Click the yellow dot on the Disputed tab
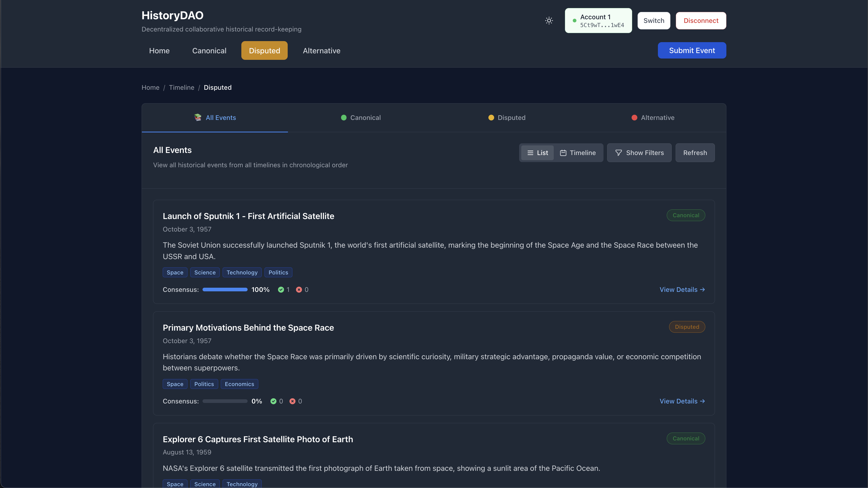The height and width of the screenshot is (488, 868). 491,118
